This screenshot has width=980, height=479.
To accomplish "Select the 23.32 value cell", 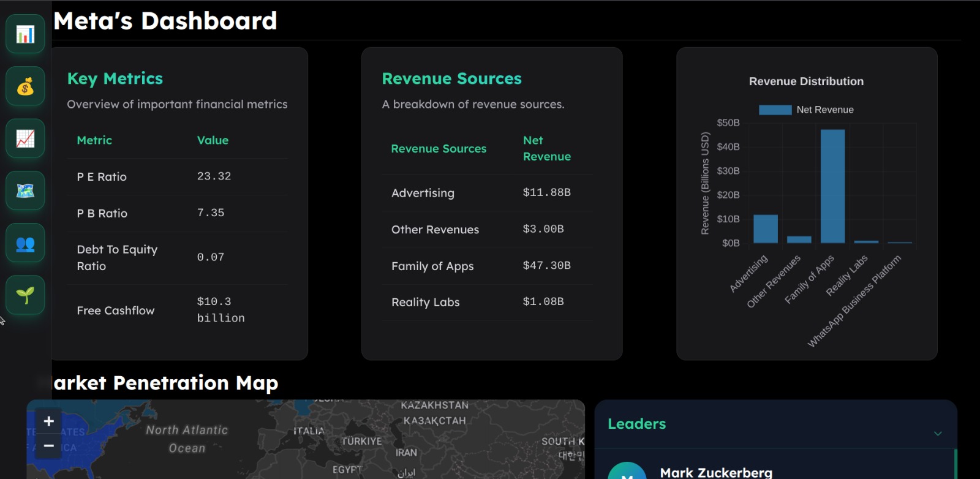I will [214, 176].
